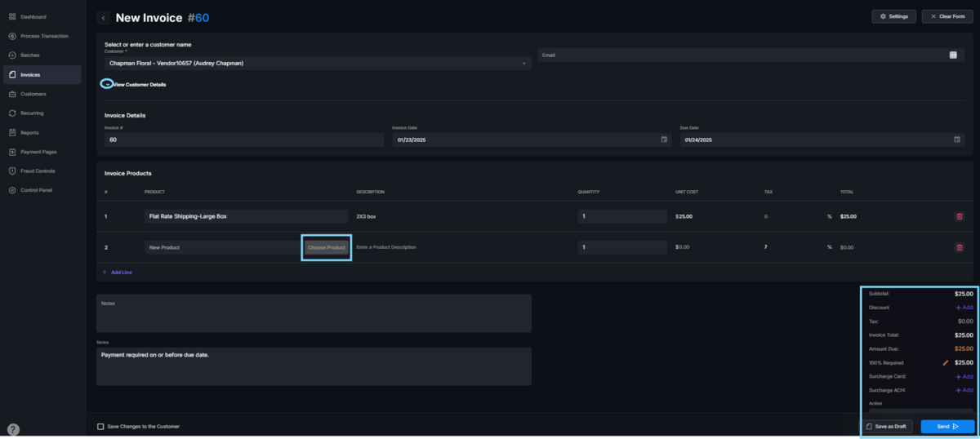Viewport: 980px width, 439px height.
Task: Click into the Notes text field
Action: 314,314
